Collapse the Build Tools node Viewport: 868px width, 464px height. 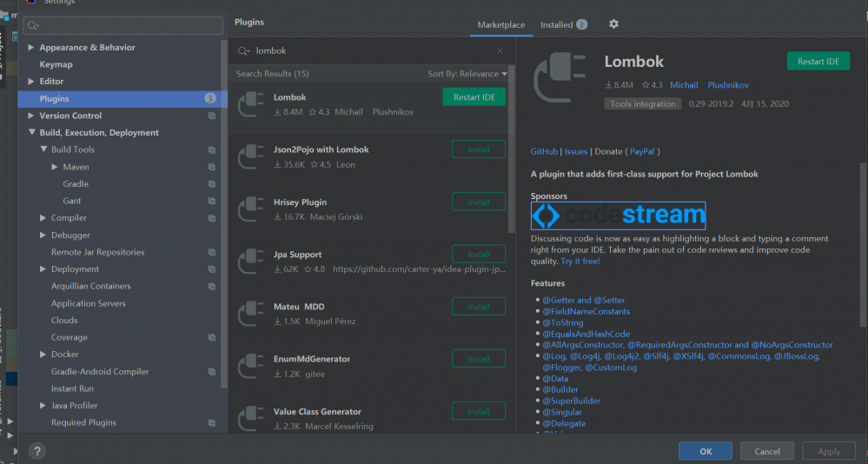(x=43, y=149)
